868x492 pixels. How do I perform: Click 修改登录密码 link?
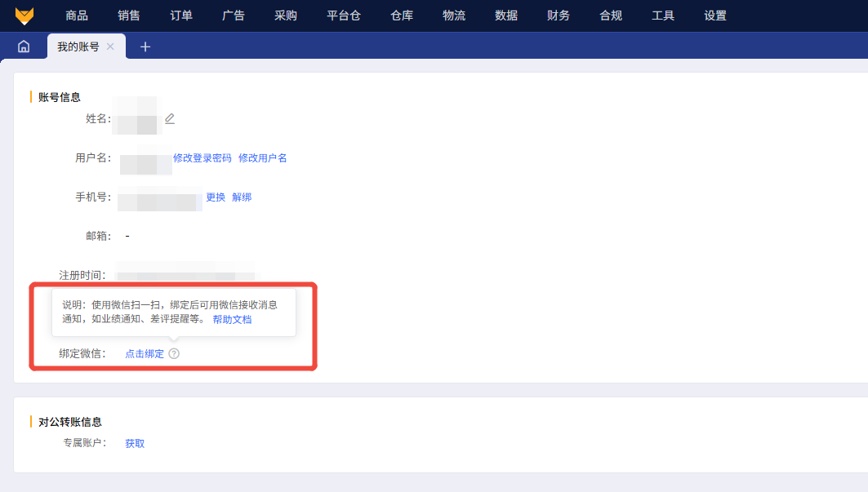pos(202,158)
